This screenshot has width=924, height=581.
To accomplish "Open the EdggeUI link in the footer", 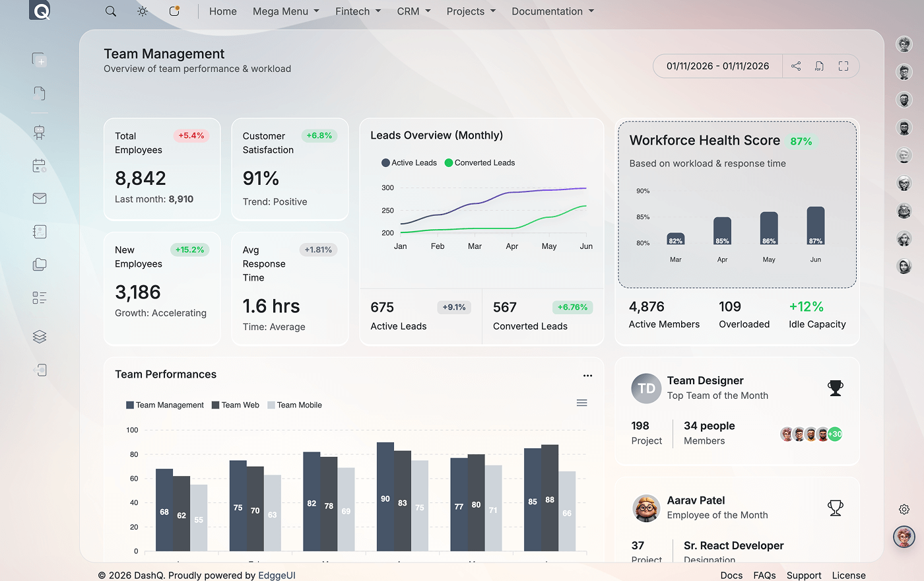I will (277, 575).
